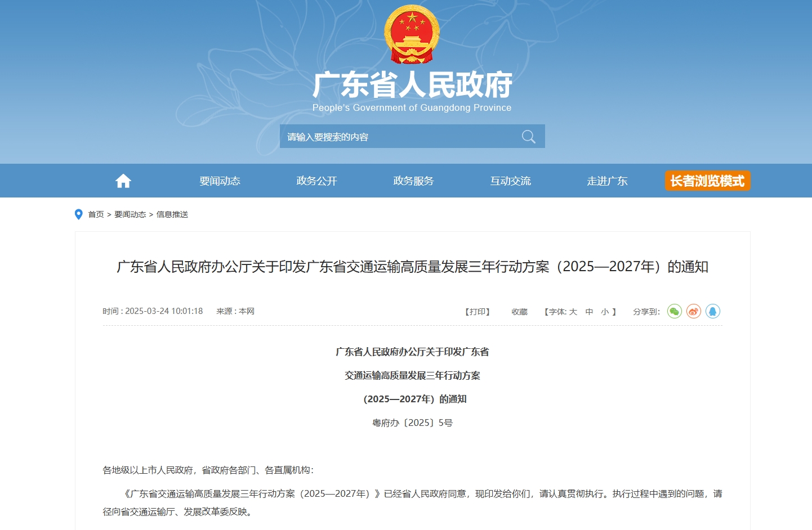Enable 长者浏览模式 elder browsing mode

(707, 181)
